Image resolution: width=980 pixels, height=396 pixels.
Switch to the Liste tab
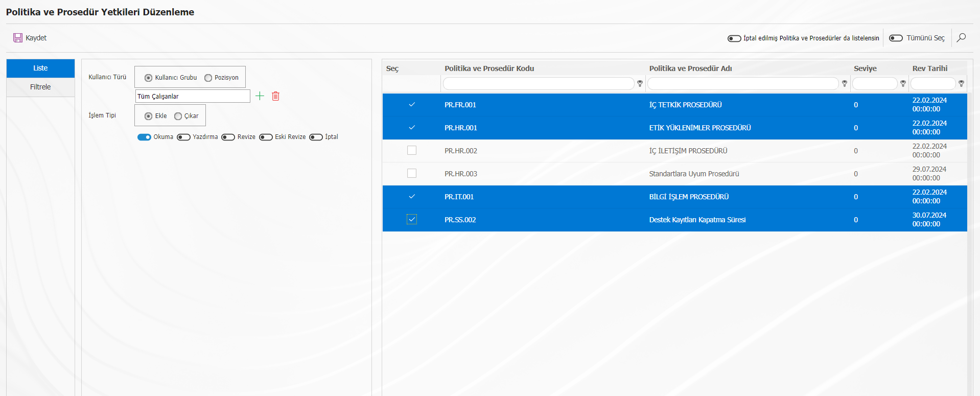(40, 68)
